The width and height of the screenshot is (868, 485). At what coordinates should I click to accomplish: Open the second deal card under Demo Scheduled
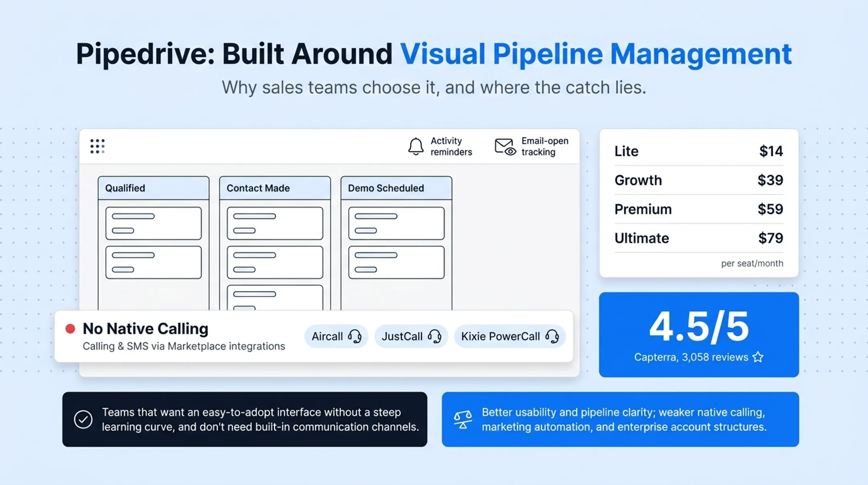click(396, 262)
